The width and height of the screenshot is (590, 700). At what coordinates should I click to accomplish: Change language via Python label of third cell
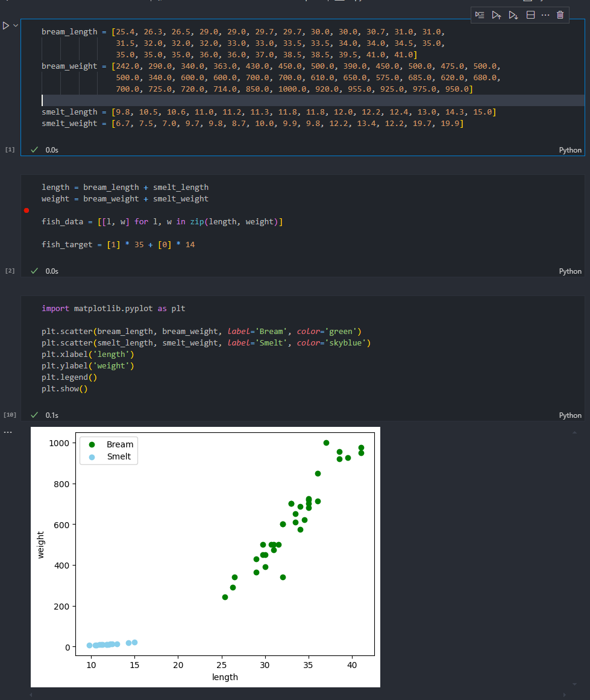[x=570, y=415]
